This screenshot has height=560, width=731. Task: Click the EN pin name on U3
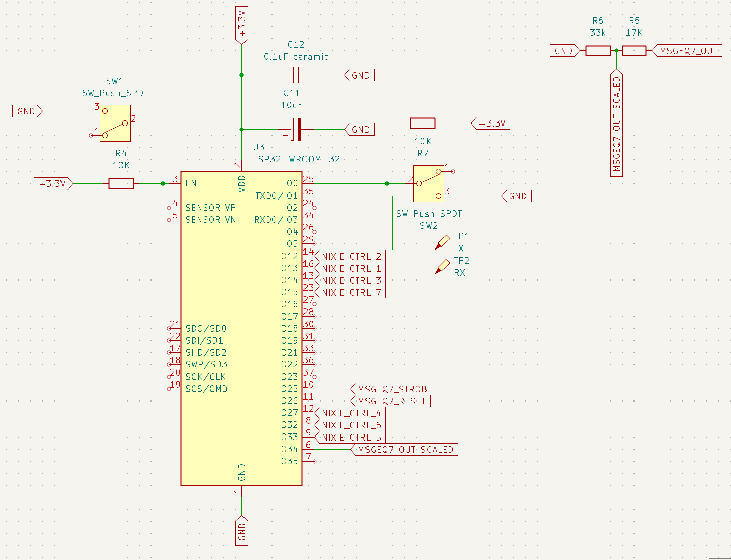[x=191, y=183]
